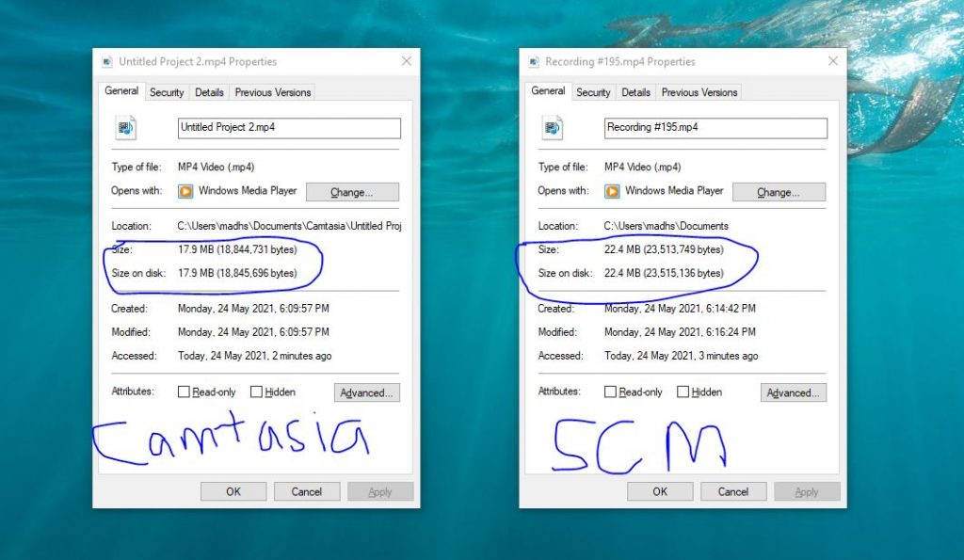Enable Hidden attribute in Recording #195 Properties
This screenshot has width=964, height=560.
683,392
